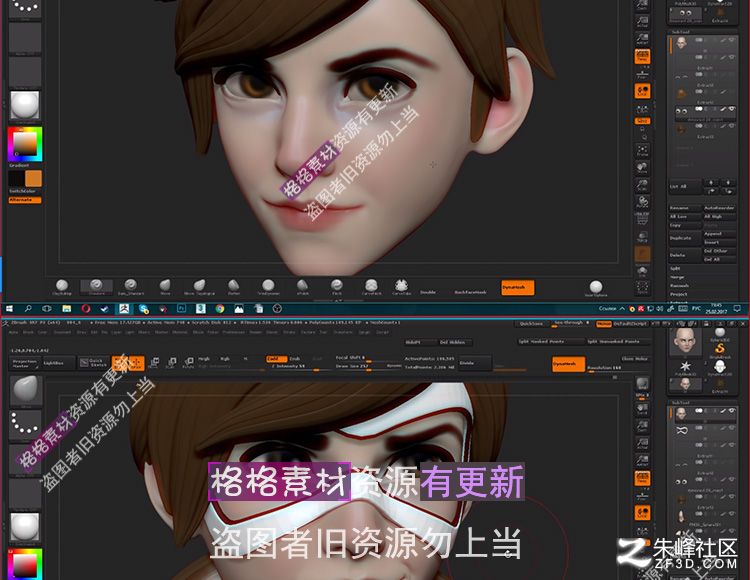Hide the eyes subtool in the upper SubTool list

731,109
